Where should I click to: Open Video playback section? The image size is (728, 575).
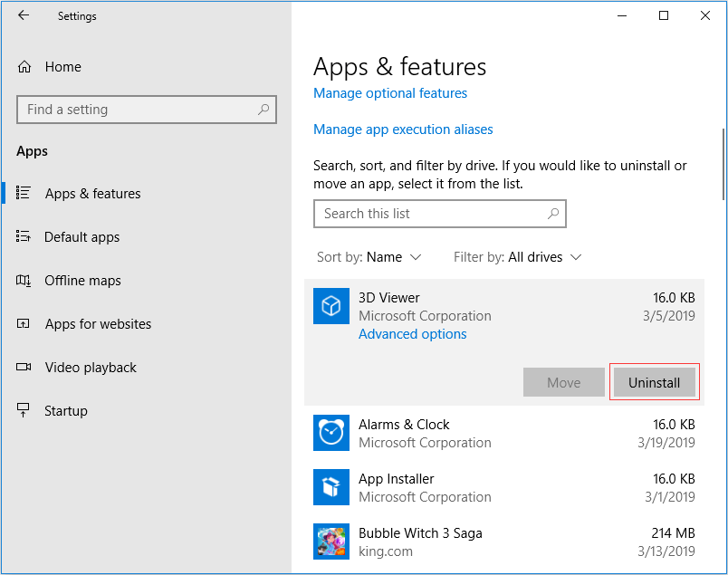pyautogui.click(x=91, y=368)
